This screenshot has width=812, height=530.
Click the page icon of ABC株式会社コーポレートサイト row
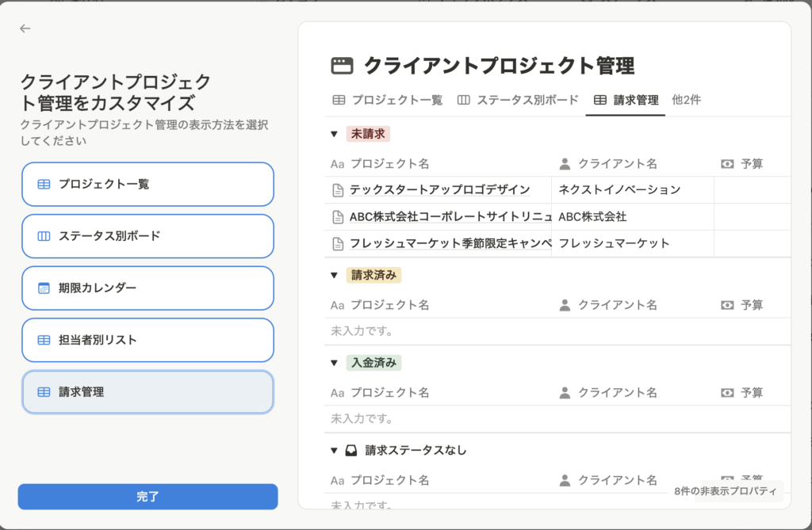coord(338,217)
